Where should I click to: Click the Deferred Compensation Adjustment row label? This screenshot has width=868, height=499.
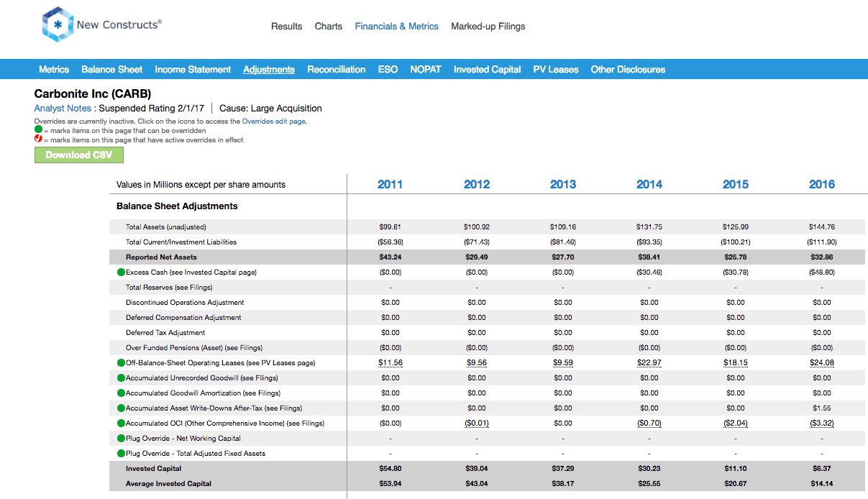pyautogui.click(x=183, y=318)
